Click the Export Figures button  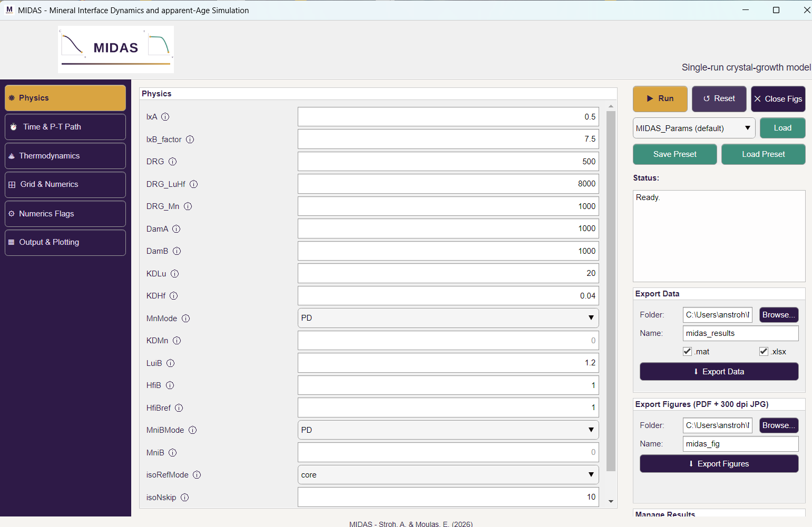(x=719, y=464)
